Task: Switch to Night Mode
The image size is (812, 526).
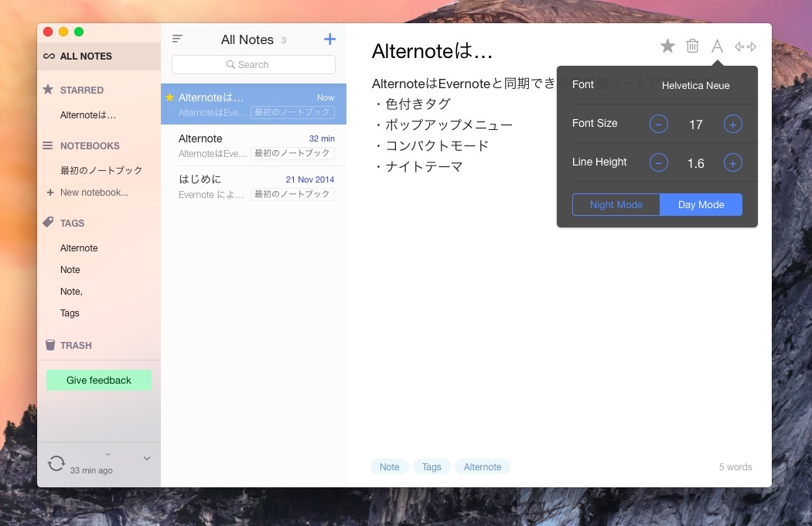Action: (616, 205)
